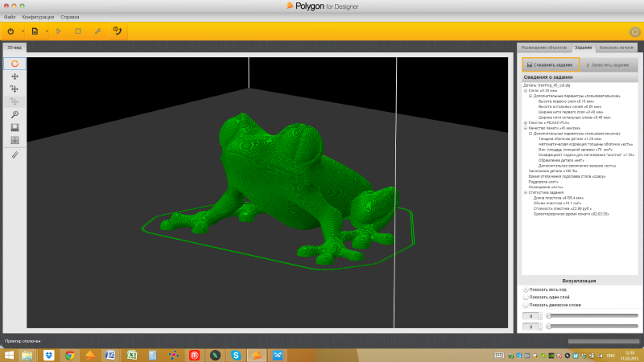
Task: Open Google Chrome from taskbar
Action: tap(69, 355)
